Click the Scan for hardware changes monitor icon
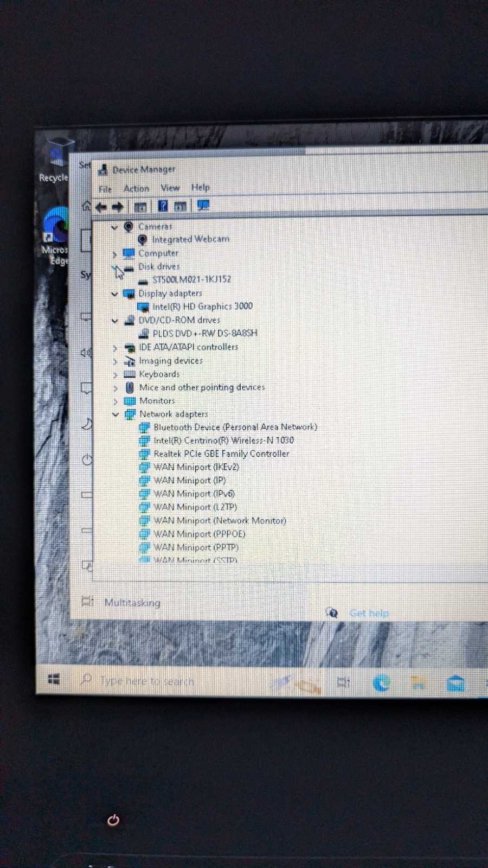Viewport: 488px width, 868px height. coord(203,206)
